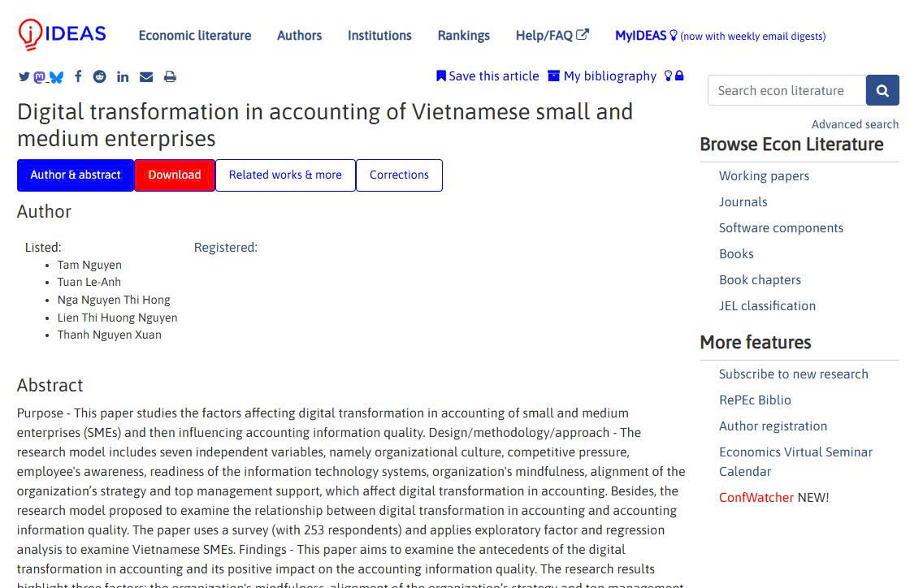Save this article to MyIDEAS
Viewport: 923px width, 588px height.
[x=487, y=76]
